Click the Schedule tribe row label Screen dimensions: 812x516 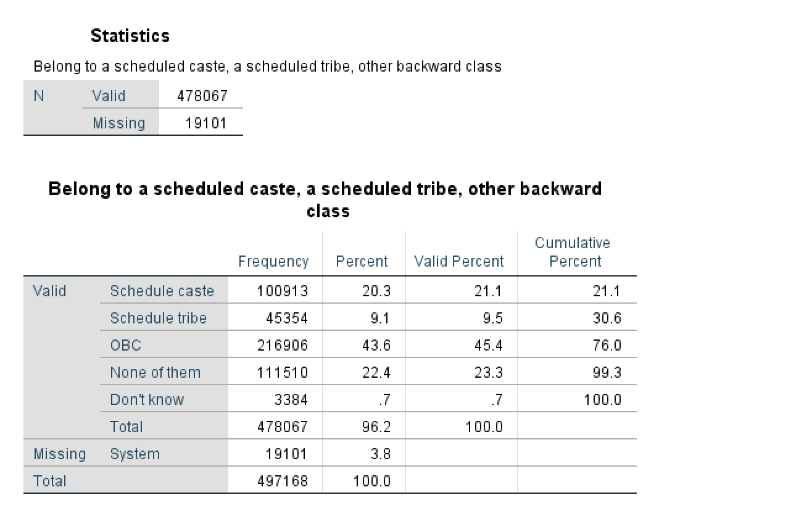pyautogui.click(x=158, y=318)
